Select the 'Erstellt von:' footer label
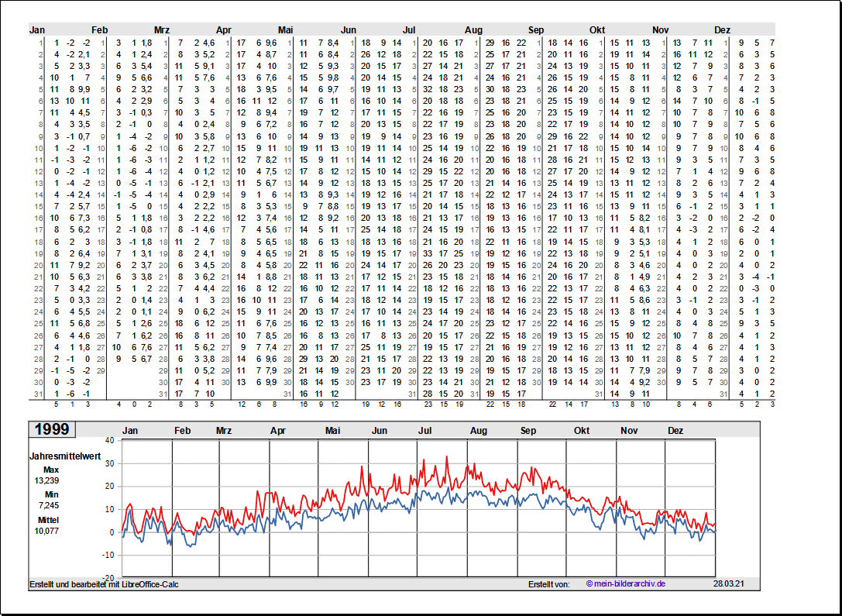This screenshot has height=616, width=842. pyautogui.click(x=548, y=583)
